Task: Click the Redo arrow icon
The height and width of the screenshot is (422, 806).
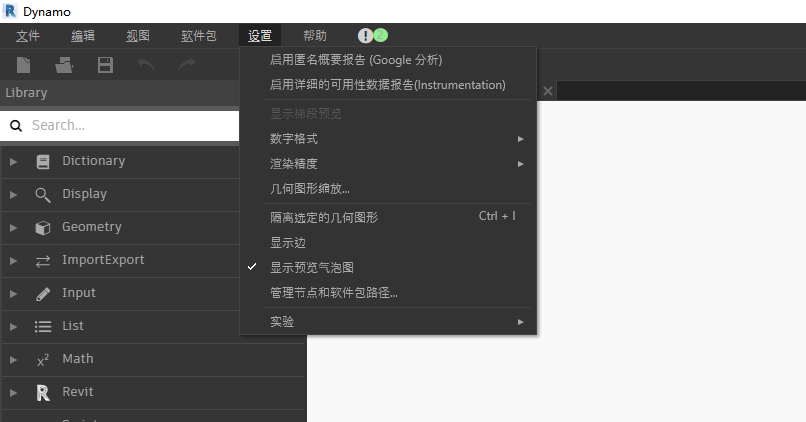Action: [x=187, y=64]
